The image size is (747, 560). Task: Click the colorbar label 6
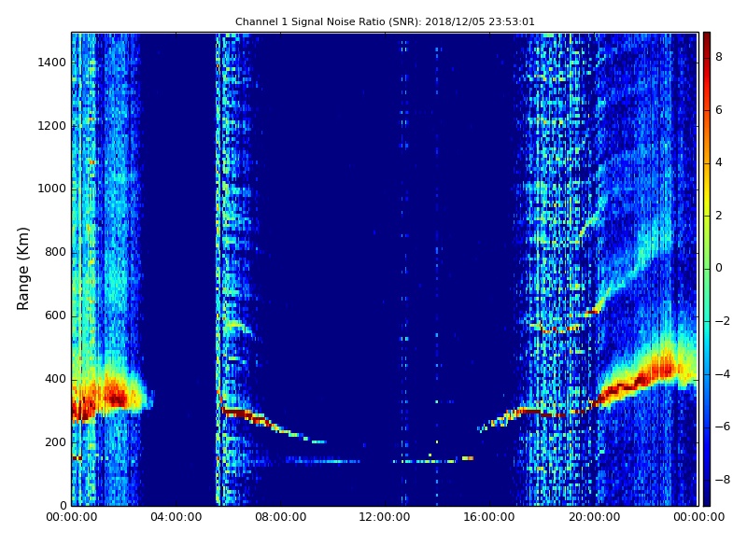tap(719, 110)
